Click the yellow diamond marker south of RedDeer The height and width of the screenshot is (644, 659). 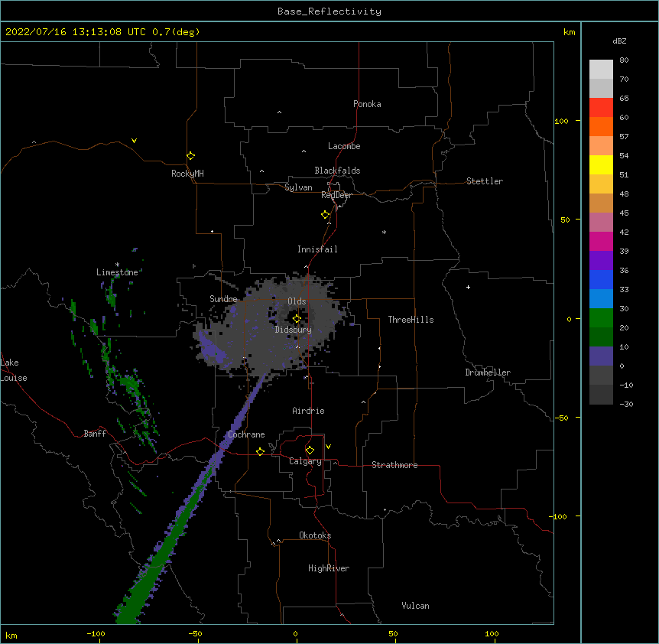[325, 214]
